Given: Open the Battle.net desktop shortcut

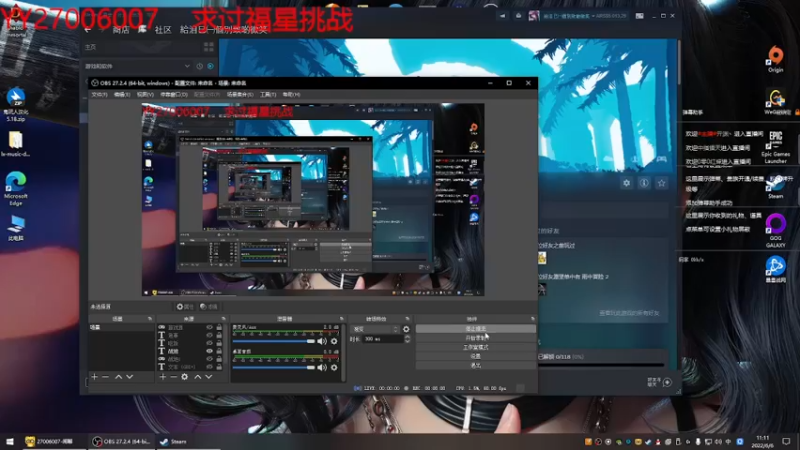Looking at the screenshot, I should [776, 269].
